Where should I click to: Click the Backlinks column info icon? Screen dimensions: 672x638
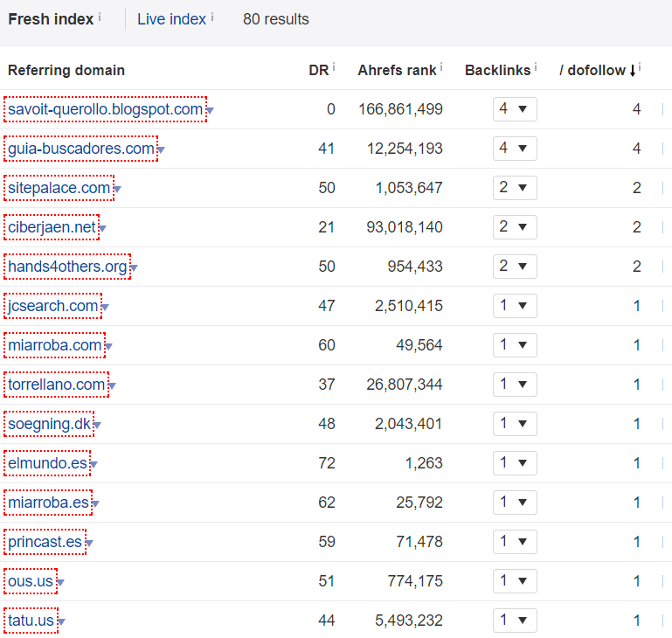pyautogui.click(x=536, y=67)
